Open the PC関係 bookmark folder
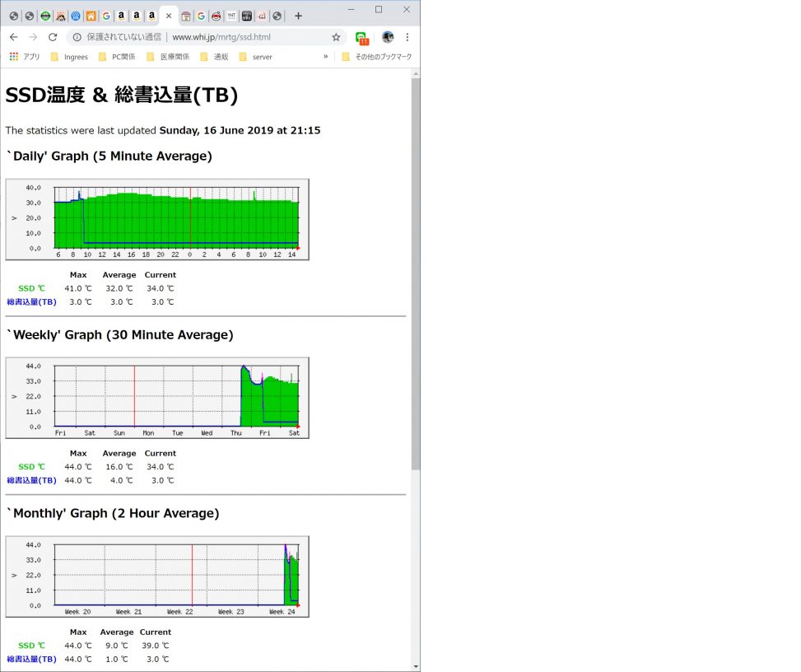This screenshot has width=801, height=672. tap(117, 57)
